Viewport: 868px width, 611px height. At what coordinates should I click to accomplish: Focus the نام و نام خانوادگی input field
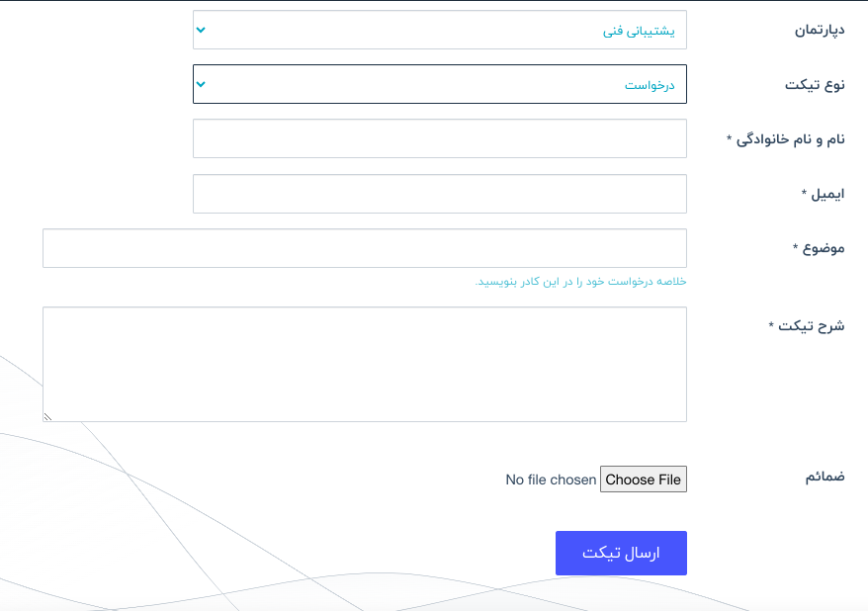[439, 138]
